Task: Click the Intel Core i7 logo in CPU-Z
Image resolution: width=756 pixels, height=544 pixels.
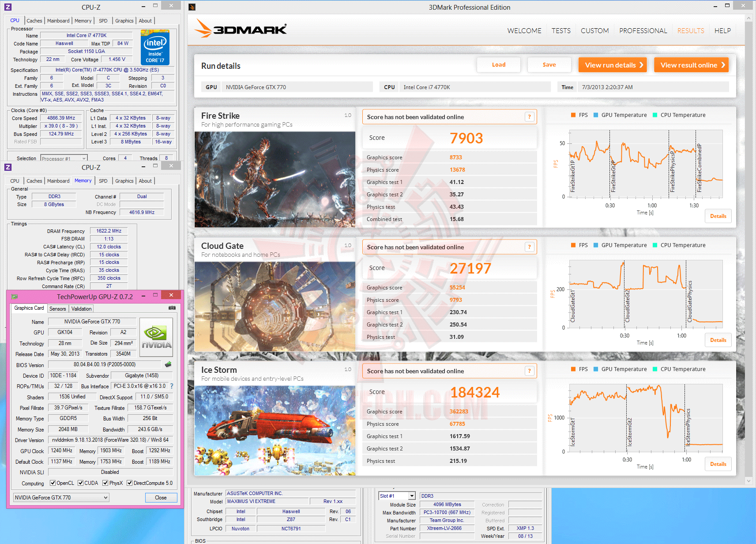Action: 155,48
